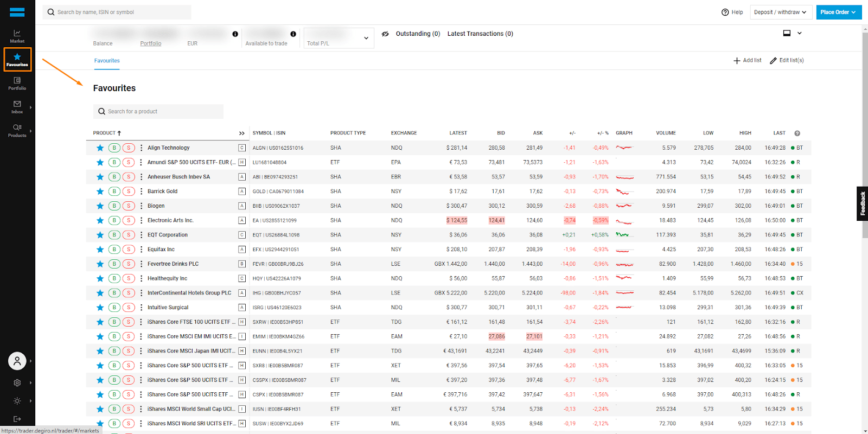Toggle favourite star for Biogen
The width and height of the screenshot is (868, 434).
[x=100, y=206]
